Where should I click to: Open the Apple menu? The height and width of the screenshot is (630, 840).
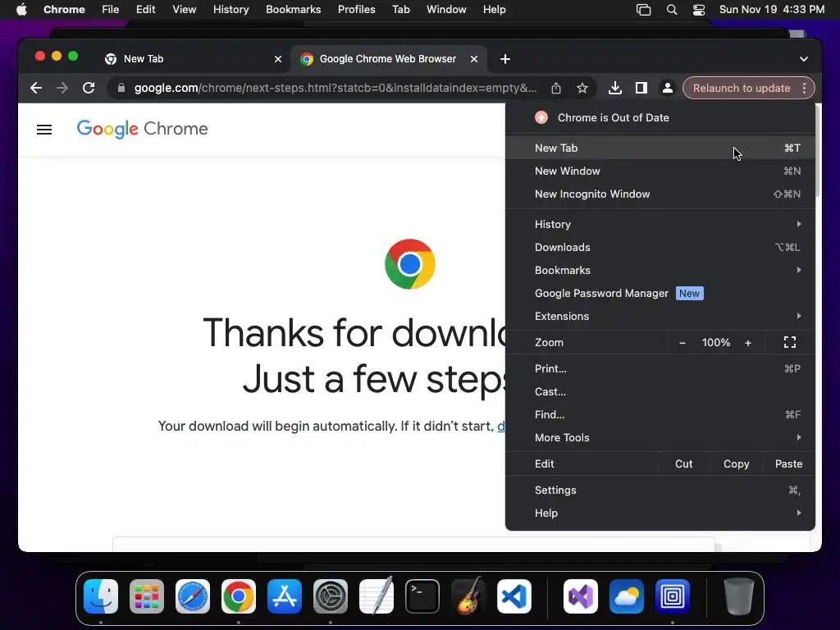coord(21,10)
